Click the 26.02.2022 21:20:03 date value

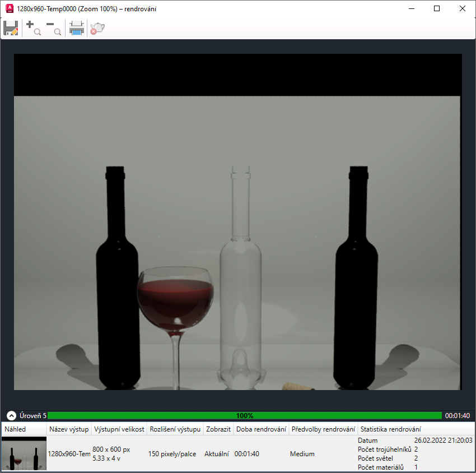point(443,440)
